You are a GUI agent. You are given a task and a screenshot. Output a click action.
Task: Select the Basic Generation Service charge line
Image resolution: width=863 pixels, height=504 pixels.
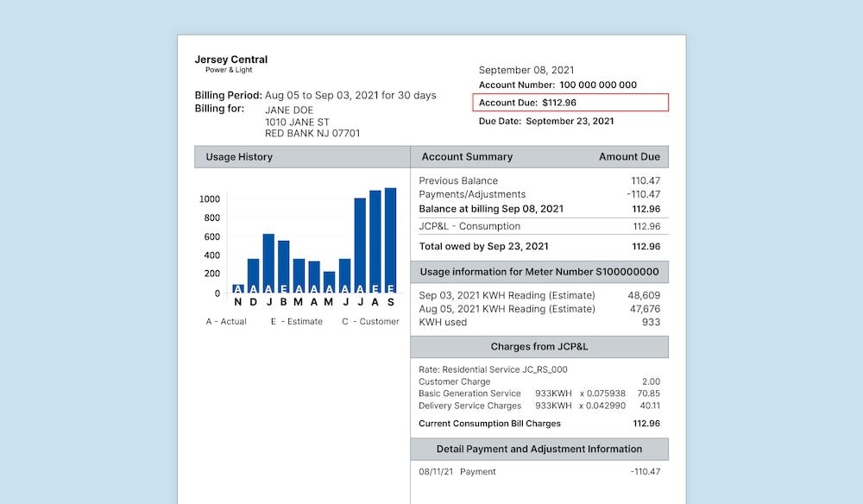pos(539,394)
